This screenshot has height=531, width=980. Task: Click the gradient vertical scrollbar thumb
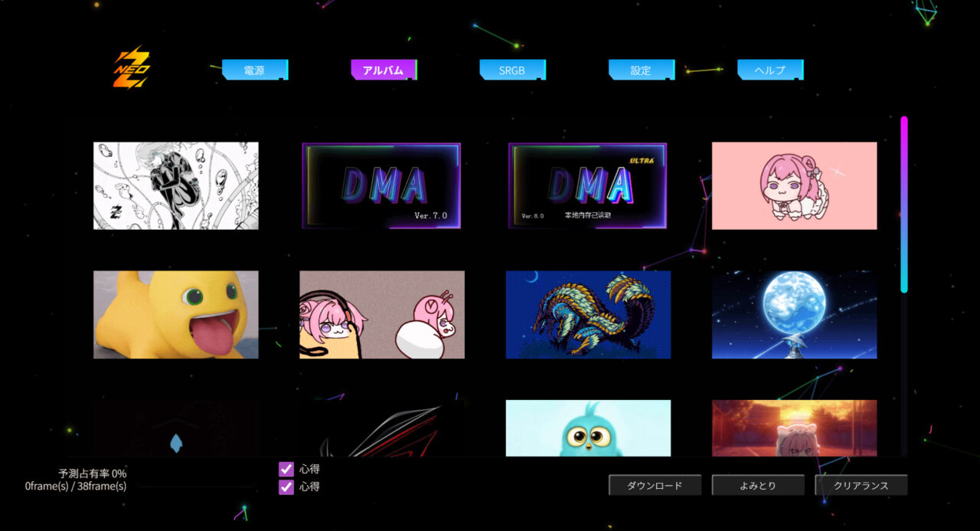pos(904,204)
